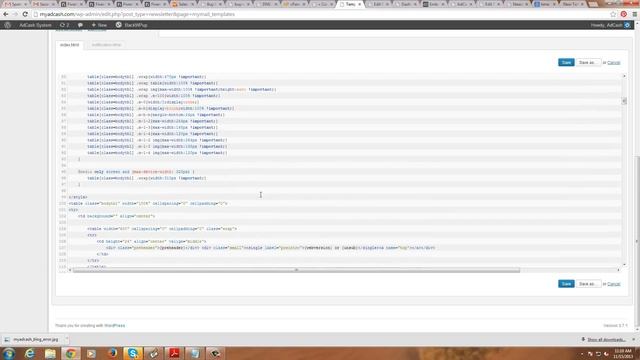This screenshot has width=640, height=360.
Task: Click the code editor vertical scrollbar thumb
Action: 624,101
